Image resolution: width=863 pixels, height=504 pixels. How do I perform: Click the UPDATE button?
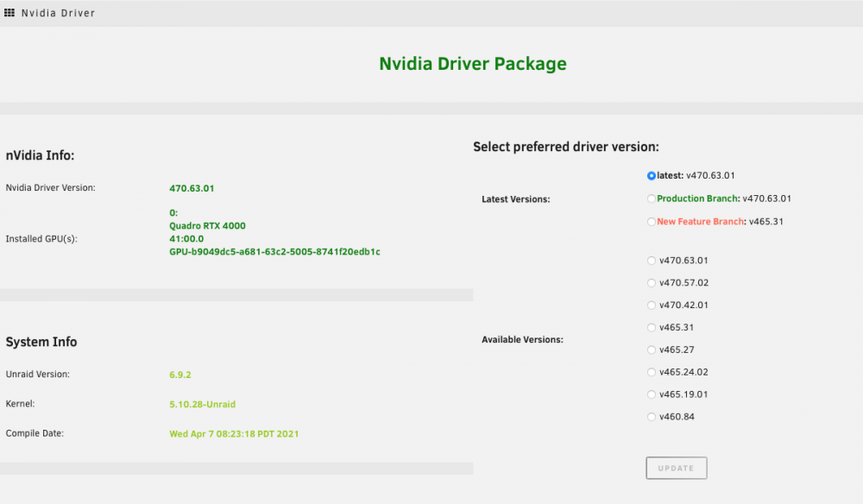point(677,469)
